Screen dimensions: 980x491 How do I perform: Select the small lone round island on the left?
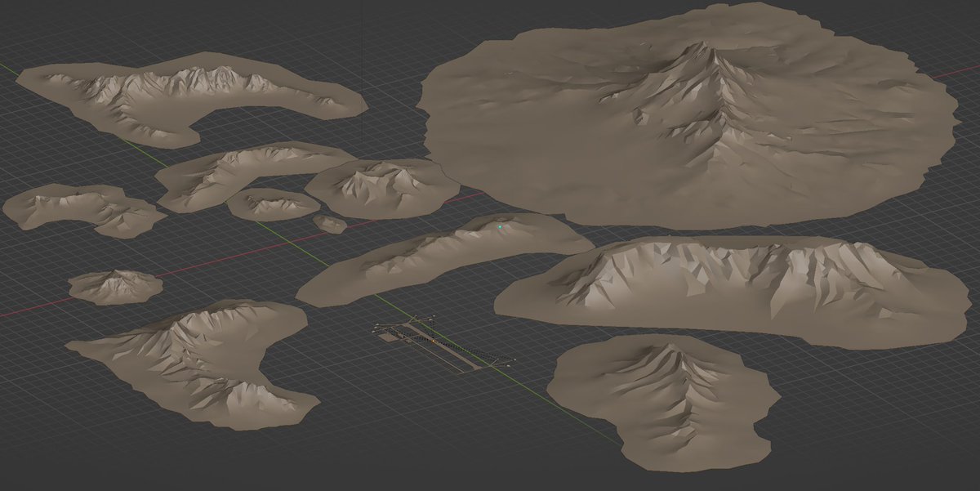[x=115, y=287]
